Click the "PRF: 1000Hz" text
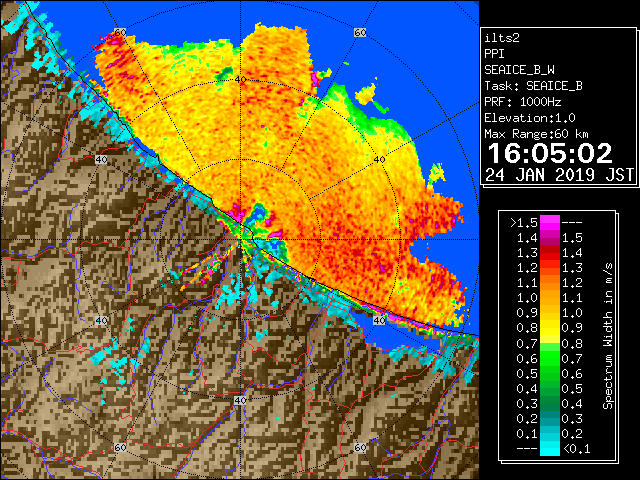This screenshot has width=640, height=480. pos(522,102)
